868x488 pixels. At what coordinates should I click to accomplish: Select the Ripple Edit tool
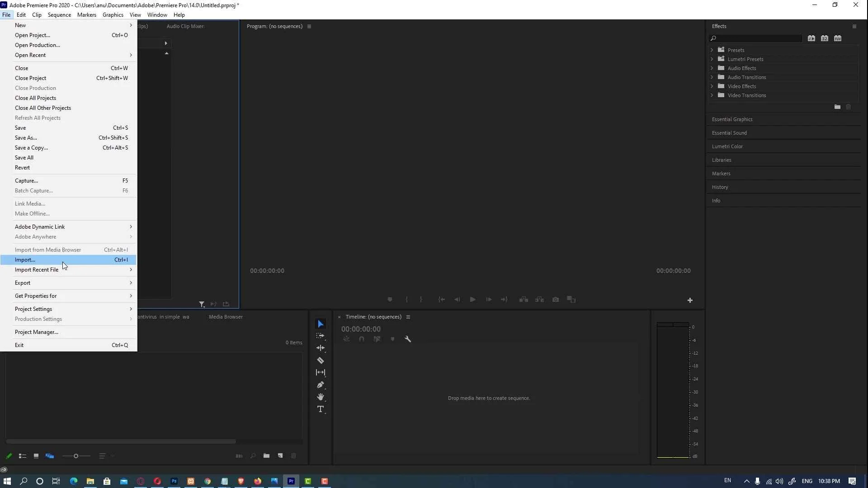(x=321, y=348)
